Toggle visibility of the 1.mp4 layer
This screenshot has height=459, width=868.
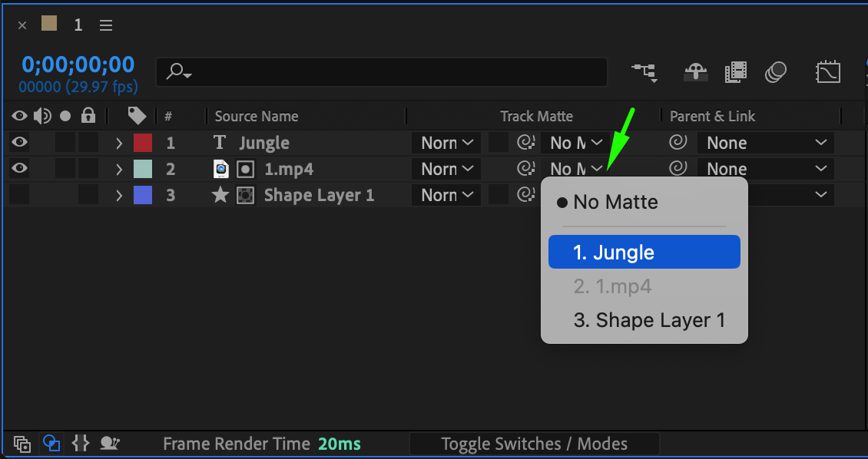[x=19, y=169]
